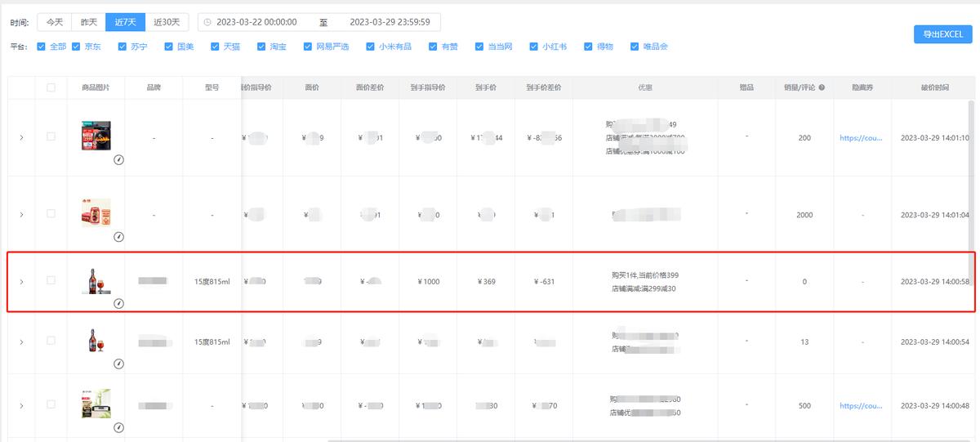Viewport: 980px width, 442px height.
Task: Uncheck the 国美 platform checkbox
Action: [x=169, y=47]
